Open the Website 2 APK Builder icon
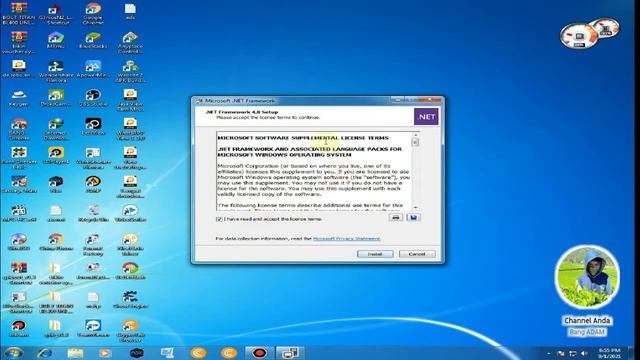640x360 pixels. pyautogui.click(x=130, y=71)
